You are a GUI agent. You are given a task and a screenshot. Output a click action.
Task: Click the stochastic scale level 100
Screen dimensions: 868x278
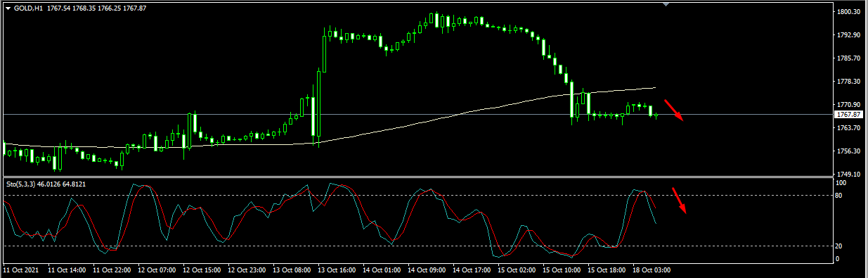(841, 183)
